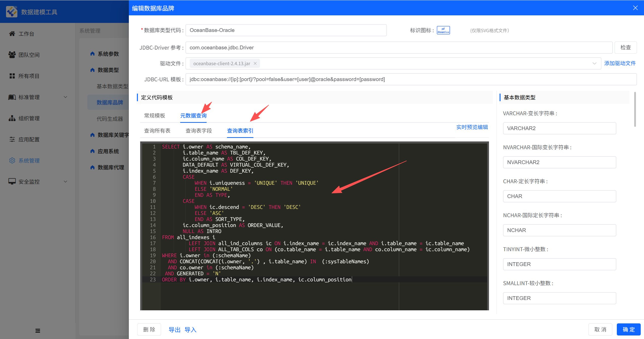Click the house icon beside 系统参数
Image resolution: width=644 pixels, height=339 pixels.
tap(92, 54)
